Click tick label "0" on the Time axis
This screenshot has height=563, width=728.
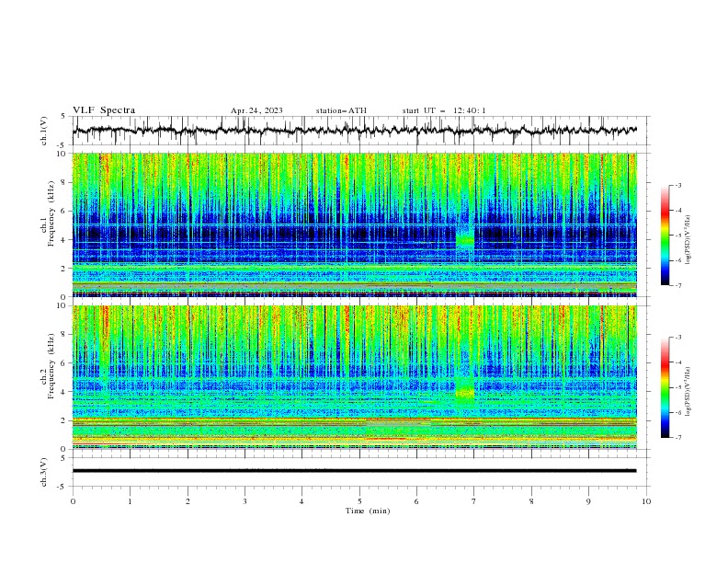pos(73,501)
